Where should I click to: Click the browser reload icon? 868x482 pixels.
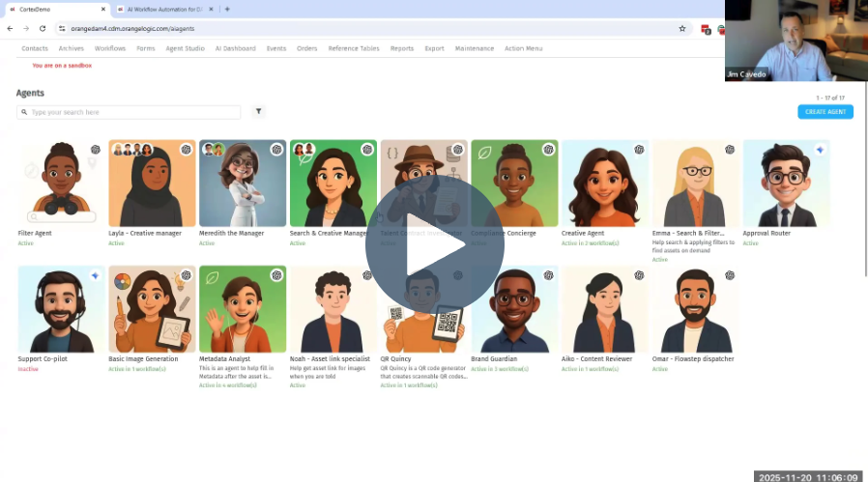point(43,29)
